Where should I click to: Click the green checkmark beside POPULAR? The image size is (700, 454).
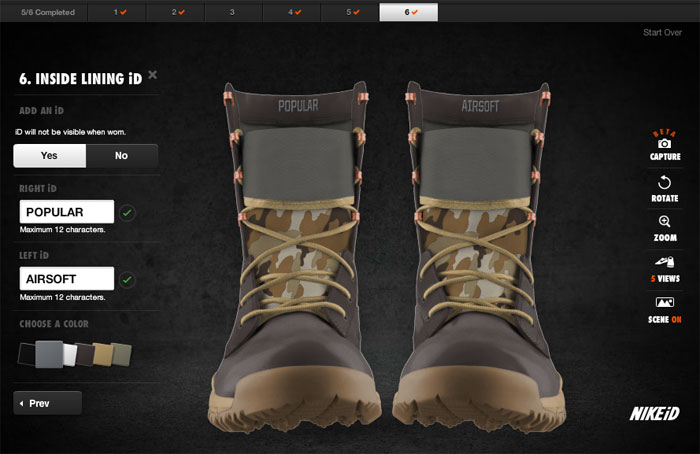128,212
